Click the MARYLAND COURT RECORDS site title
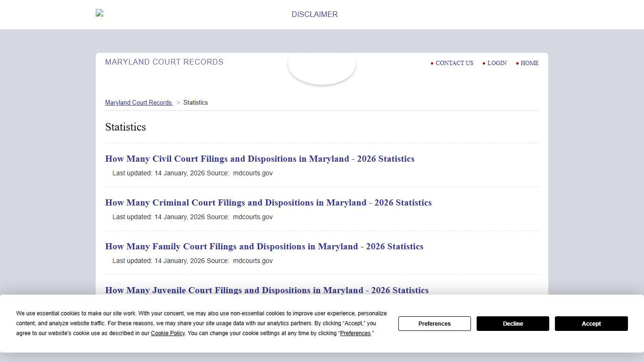Screen dimensions: 644x362 164,62
